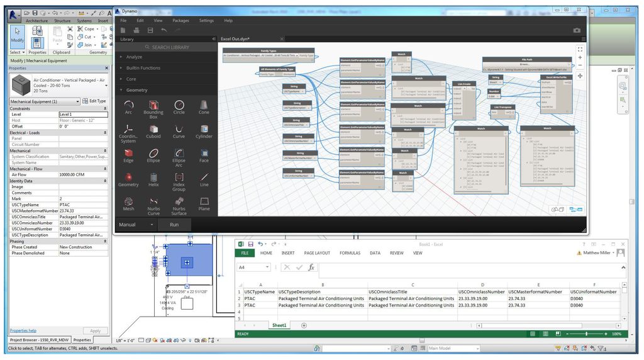Switch to graph view toggle in Dynamo
The height and width of the screenshot is (360, 644).
[575, 210]
